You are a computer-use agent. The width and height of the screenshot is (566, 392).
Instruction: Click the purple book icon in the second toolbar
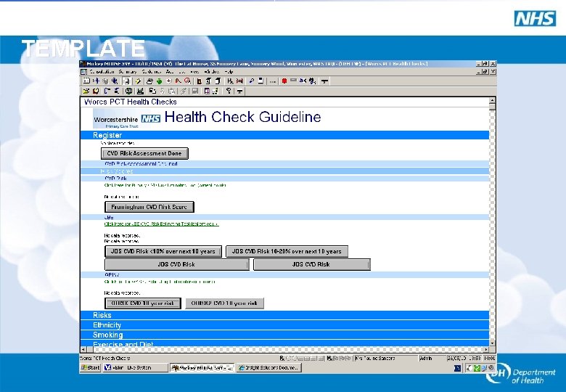207,91
